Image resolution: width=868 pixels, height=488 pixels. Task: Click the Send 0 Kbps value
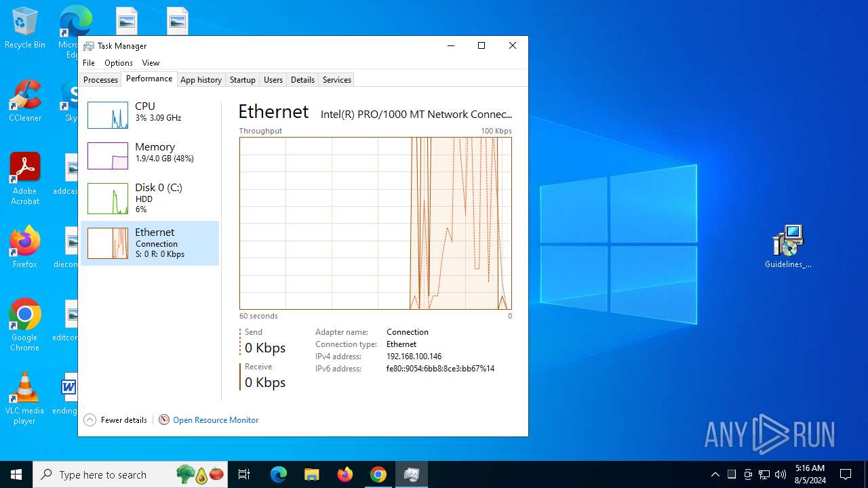(265, 348)
